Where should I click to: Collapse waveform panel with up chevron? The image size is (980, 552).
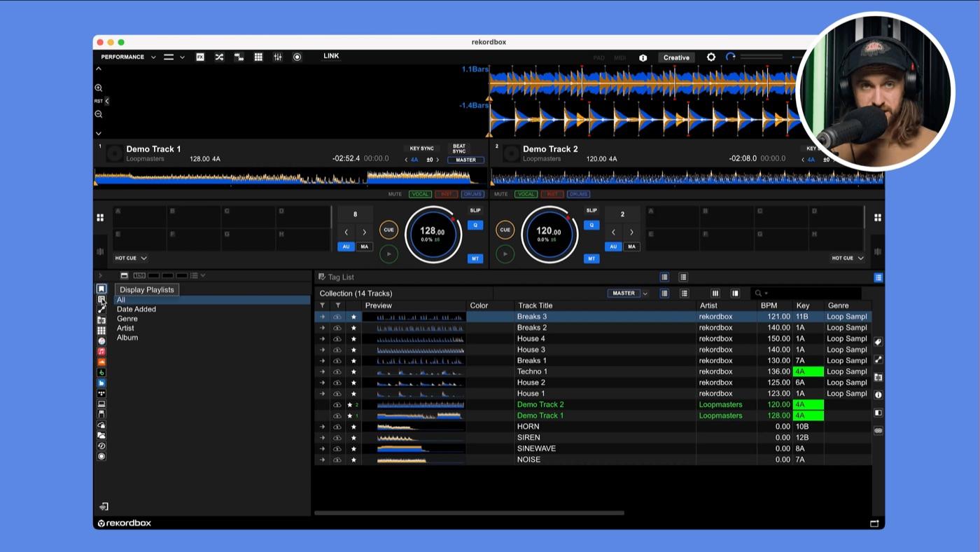pos(99,69)
